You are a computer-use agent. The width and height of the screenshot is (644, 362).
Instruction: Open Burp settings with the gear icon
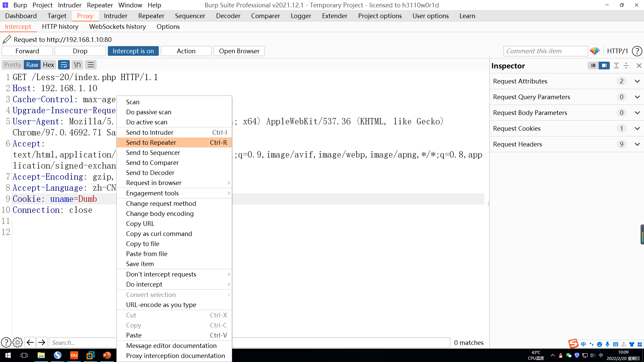pyautogui.click(x=17, y=342)
